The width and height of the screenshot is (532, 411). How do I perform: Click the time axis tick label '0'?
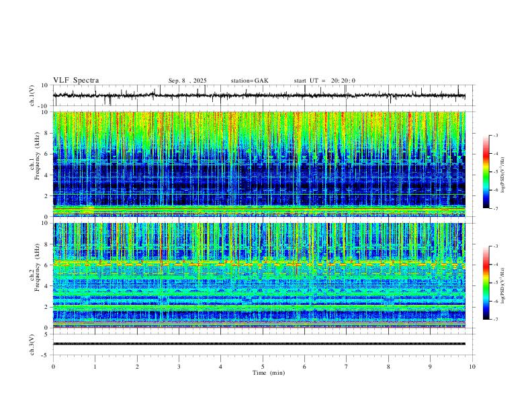point(53,367)
